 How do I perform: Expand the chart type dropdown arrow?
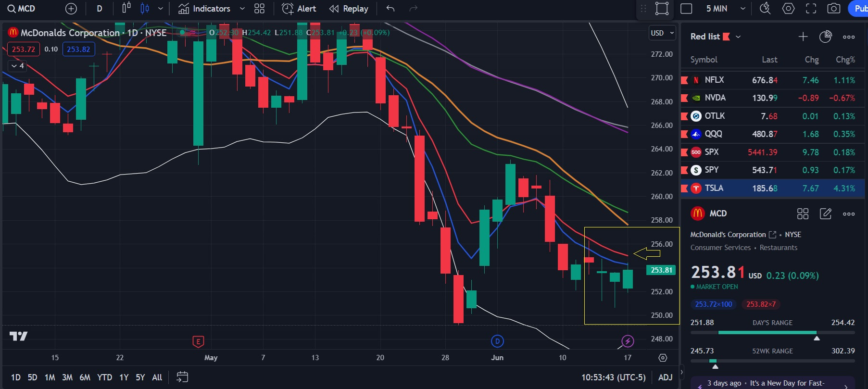pos(161,9)
